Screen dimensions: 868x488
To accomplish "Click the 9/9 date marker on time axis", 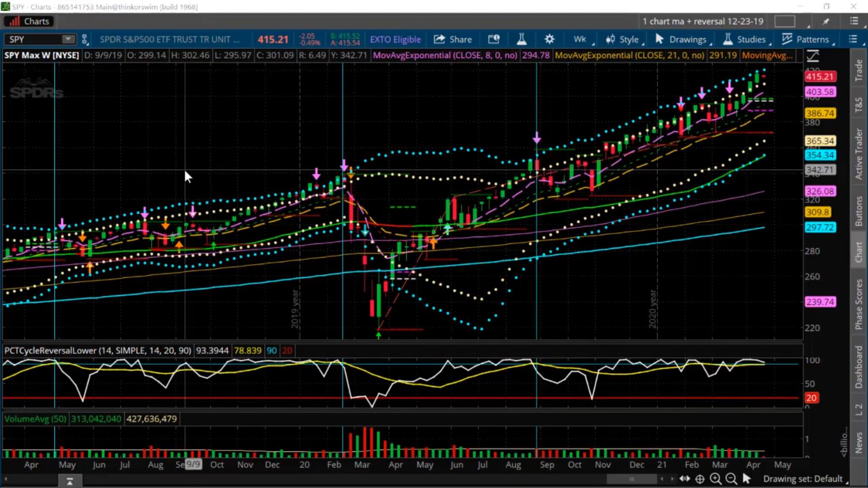I will (193, 464).
